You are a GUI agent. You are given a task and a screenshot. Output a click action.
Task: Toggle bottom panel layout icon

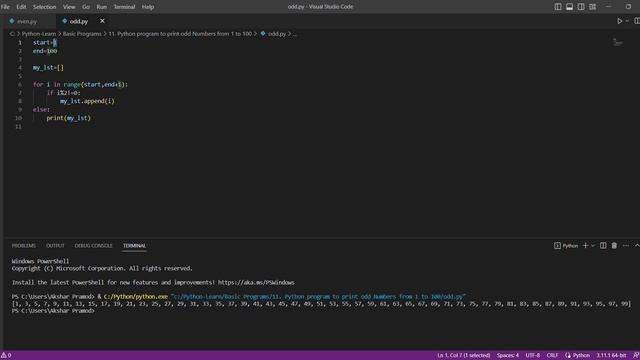[x=569, y=7]
